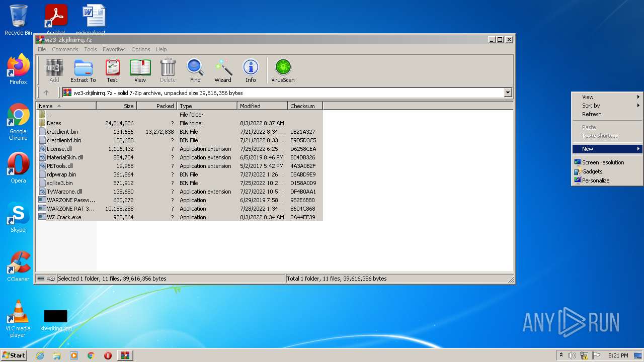Viewport: 644px width, 362px height.
Task: Open Internet Explorer in taskbar
Action: 40,355
